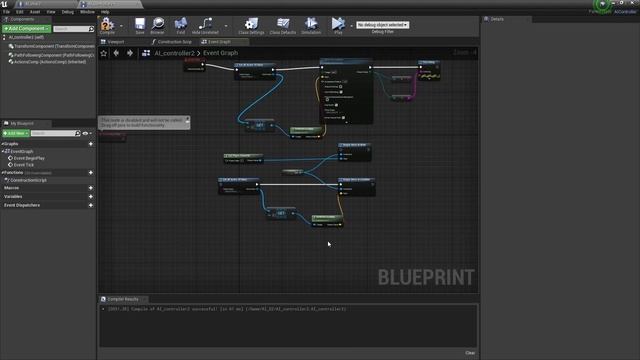Open the Help menu
The width and height of the screenshot is (640, 360).
[105, 12]
